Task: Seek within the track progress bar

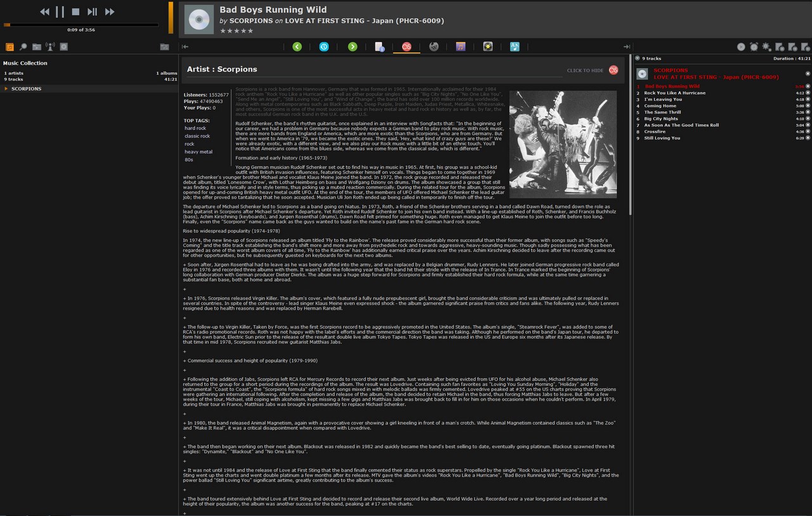Action: tap(81, 25)
